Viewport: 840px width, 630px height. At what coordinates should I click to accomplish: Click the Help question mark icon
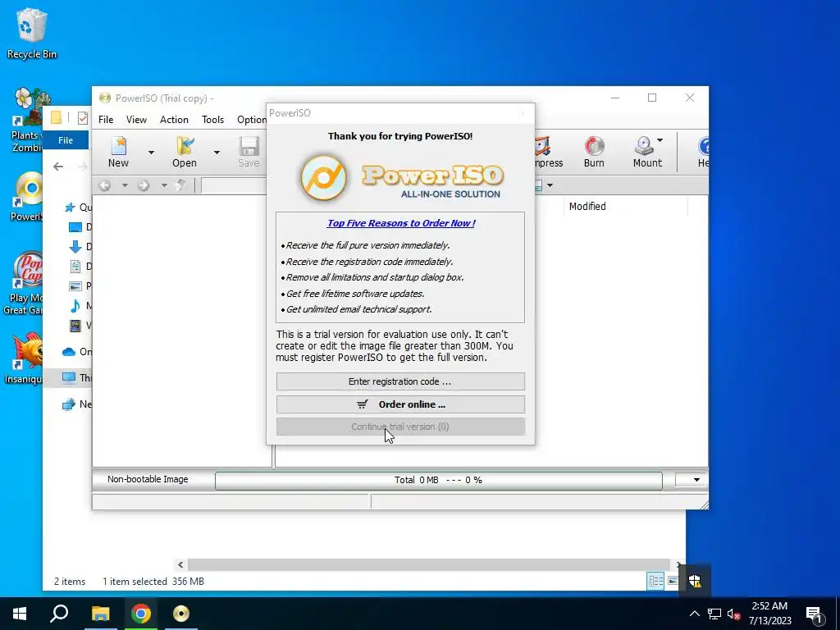pos(703,152)
